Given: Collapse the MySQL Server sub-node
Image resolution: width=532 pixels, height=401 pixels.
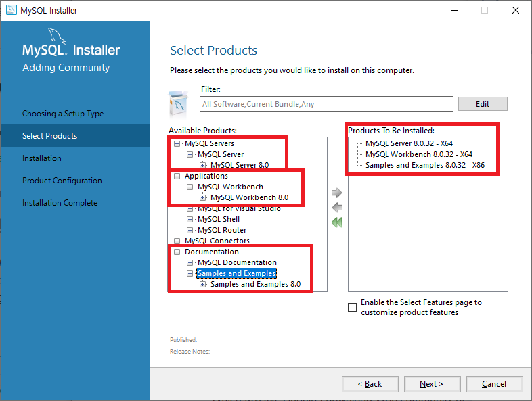Looking at the screenshot, I should (x=190, y=155).
